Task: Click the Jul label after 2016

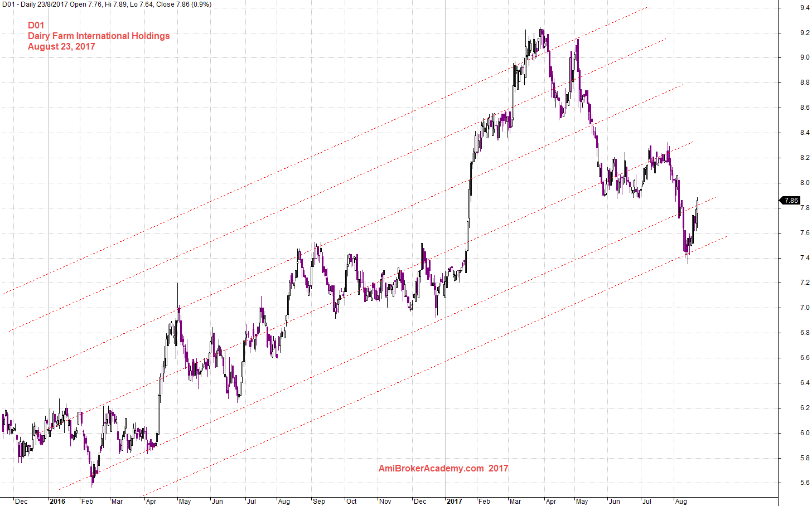Action: [x=251, y=502]
